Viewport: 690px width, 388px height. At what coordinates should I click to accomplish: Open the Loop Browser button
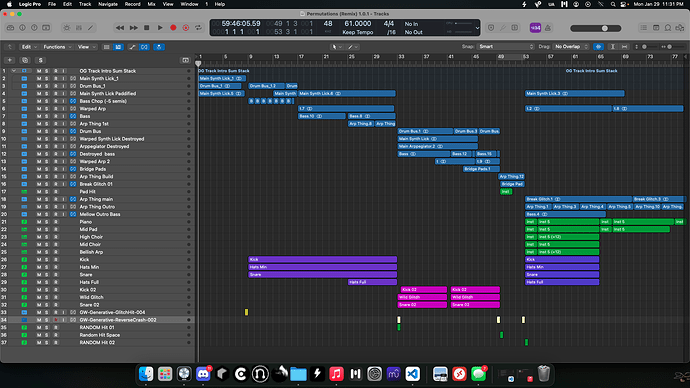pos(668,28)
